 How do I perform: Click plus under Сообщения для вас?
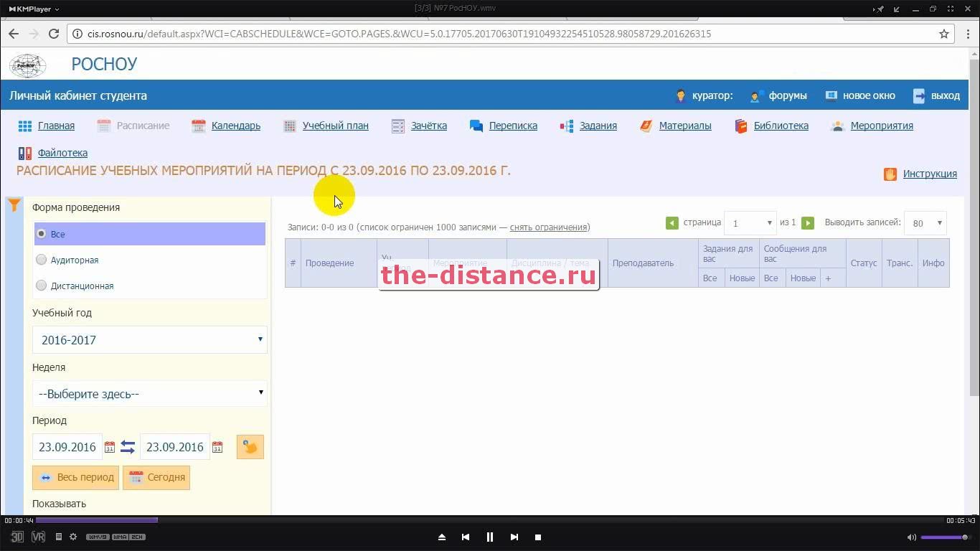click(828, 278)
